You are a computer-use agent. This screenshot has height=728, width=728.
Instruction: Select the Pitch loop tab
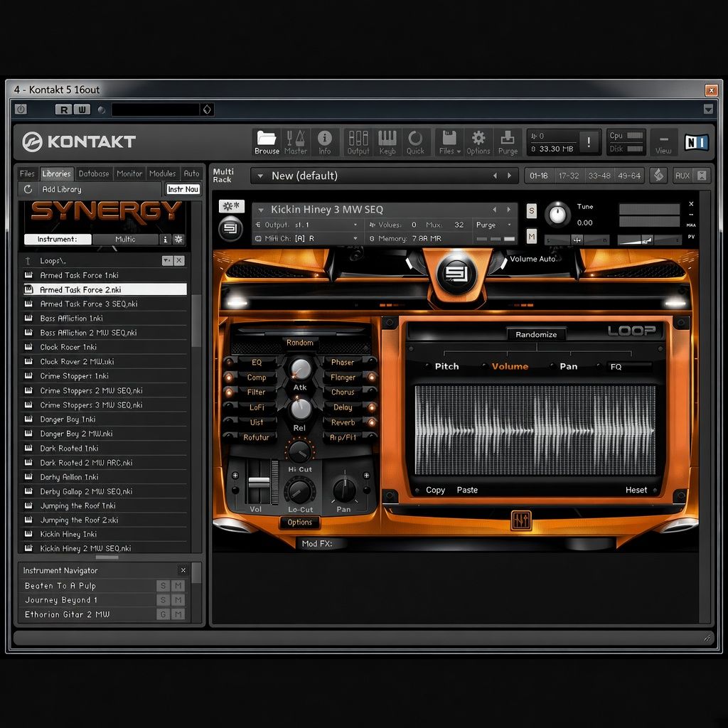(446, 366)
